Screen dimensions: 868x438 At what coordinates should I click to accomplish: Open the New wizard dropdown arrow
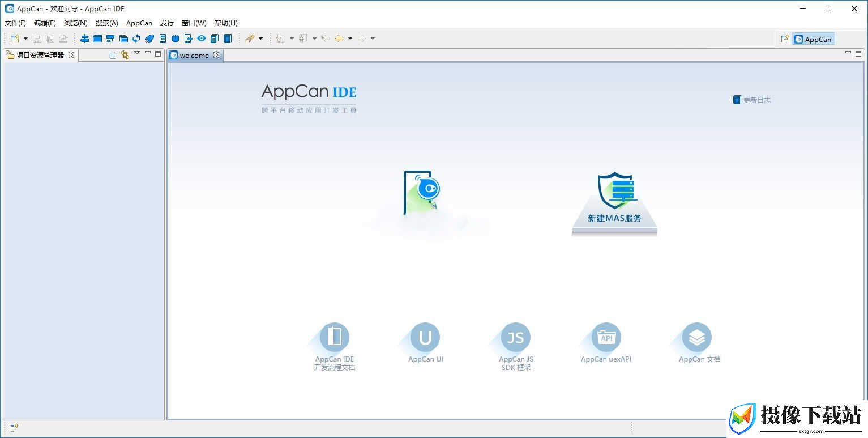click(25, 39)
